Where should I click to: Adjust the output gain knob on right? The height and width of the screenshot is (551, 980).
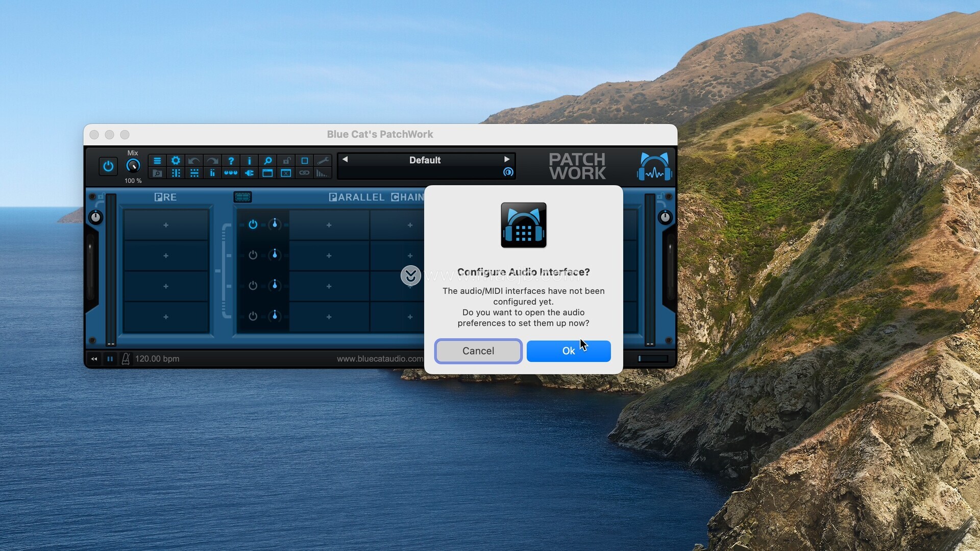click(665, 217)
